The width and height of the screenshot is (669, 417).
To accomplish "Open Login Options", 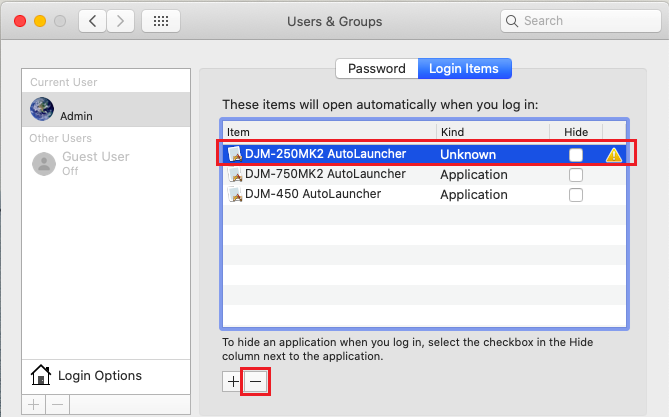I will 106,376.
